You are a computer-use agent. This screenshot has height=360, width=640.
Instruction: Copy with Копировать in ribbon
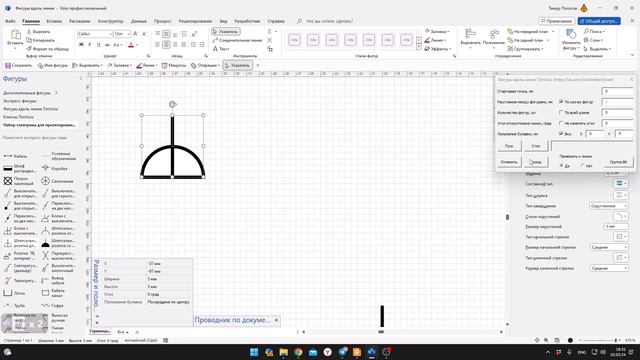click(40, 40)
